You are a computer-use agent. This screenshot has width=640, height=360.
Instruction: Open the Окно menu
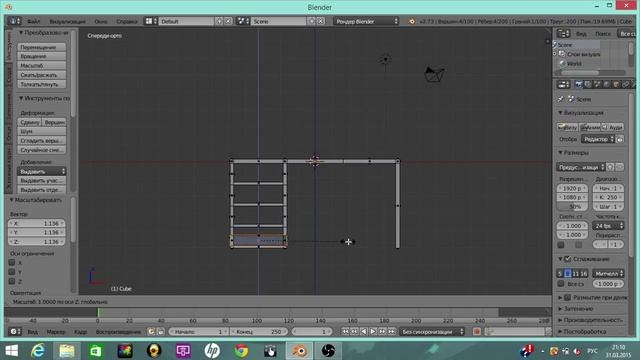click(101, 21)
